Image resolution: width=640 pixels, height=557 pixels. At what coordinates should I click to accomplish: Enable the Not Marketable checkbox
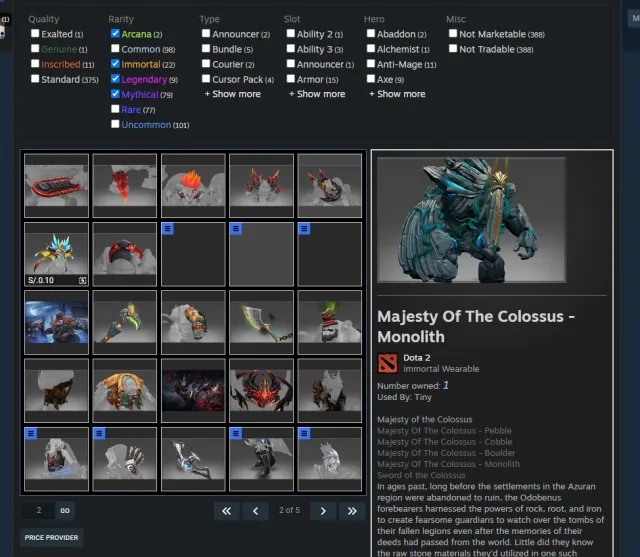(x=453, y=33)
